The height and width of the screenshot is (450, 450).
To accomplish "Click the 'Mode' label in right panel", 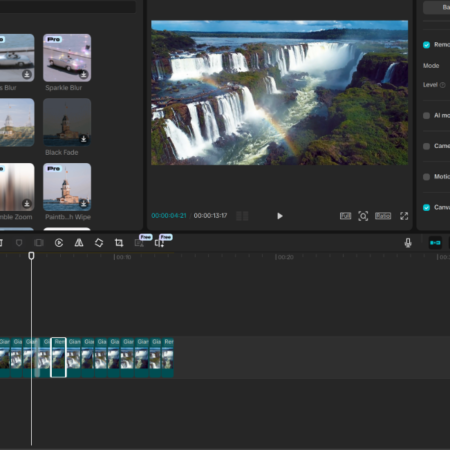I will [x=431, y=66].
